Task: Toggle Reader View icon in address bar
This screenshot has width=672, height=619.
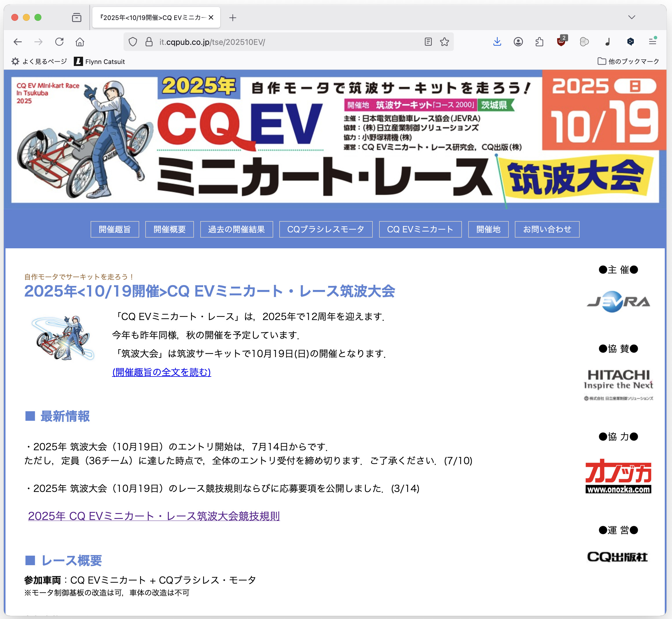Action: tap(428, 42)
